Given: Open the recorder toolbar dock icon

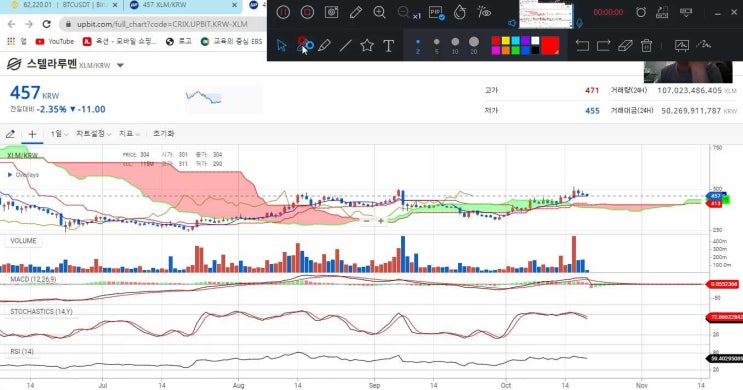Looking at the screenshot, I should [x=686, y=12].
